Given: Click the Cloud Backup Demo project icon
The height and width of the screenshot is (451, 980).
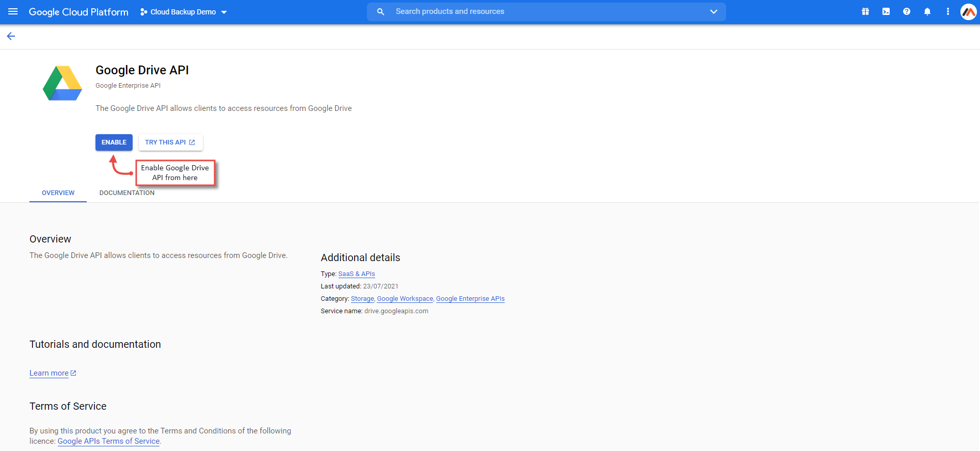Looking at the screenshot, I should (x=144, y=12).
